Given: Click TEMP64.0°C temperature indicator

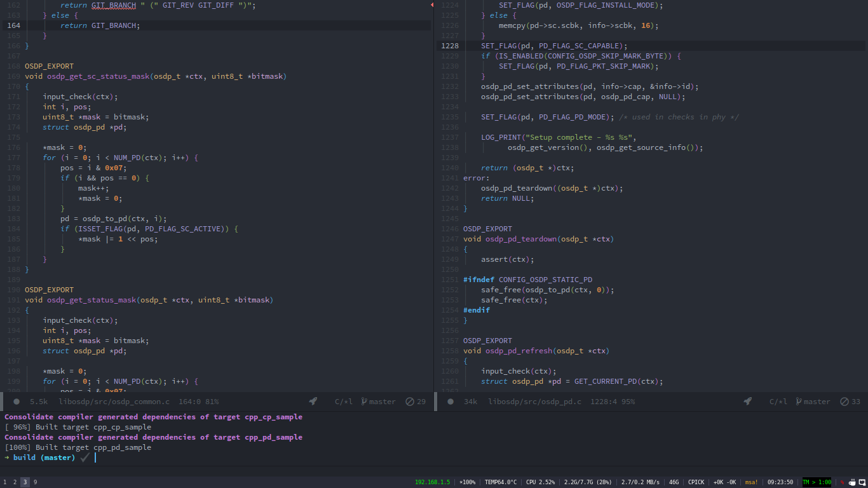Looking at the screenshot, I should pos(500,482).
